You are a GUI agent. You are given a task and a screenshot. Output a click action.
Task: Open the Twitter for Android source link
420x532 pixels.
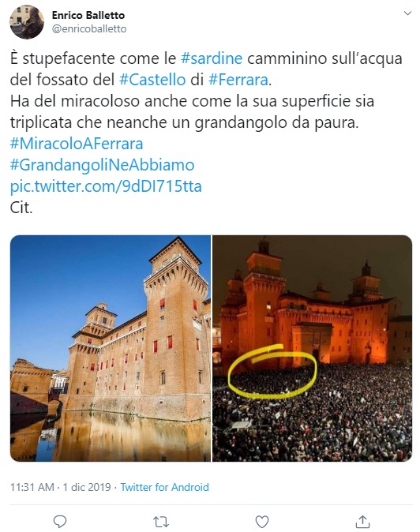pos(165,487)
